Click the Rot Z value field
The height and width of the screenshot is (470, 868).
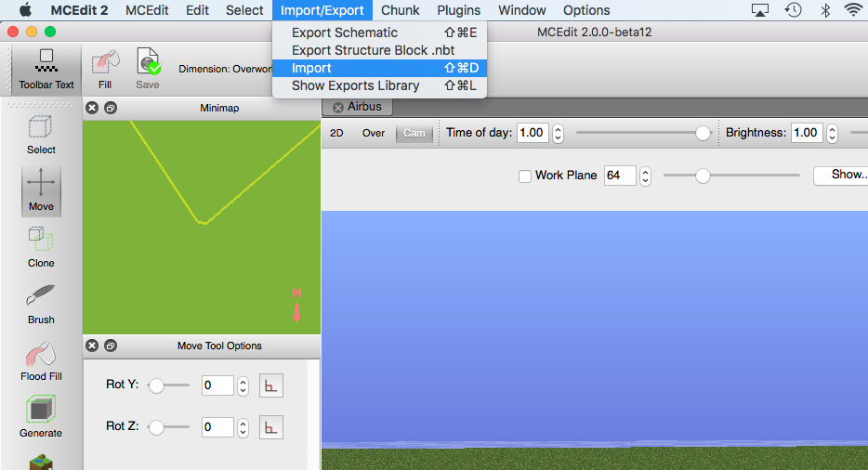[217, 427]
